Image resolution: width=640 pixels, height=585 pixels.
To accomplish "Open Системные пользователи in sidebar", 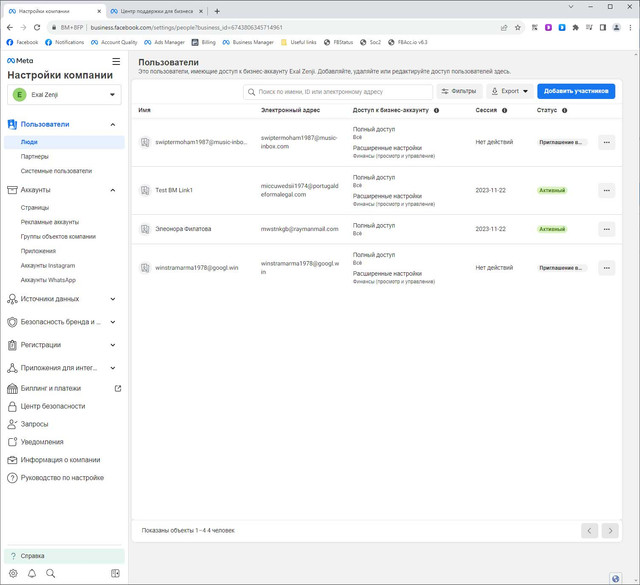I will click(56, 171).
